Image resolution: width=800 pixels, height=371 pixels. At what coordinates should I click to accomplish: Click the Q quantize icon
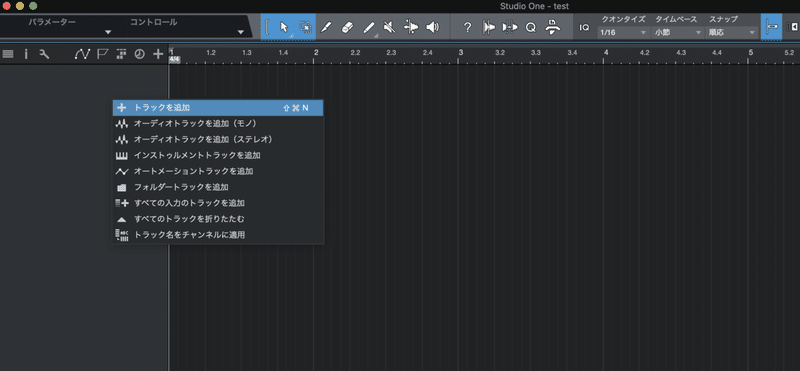point(531,28)
